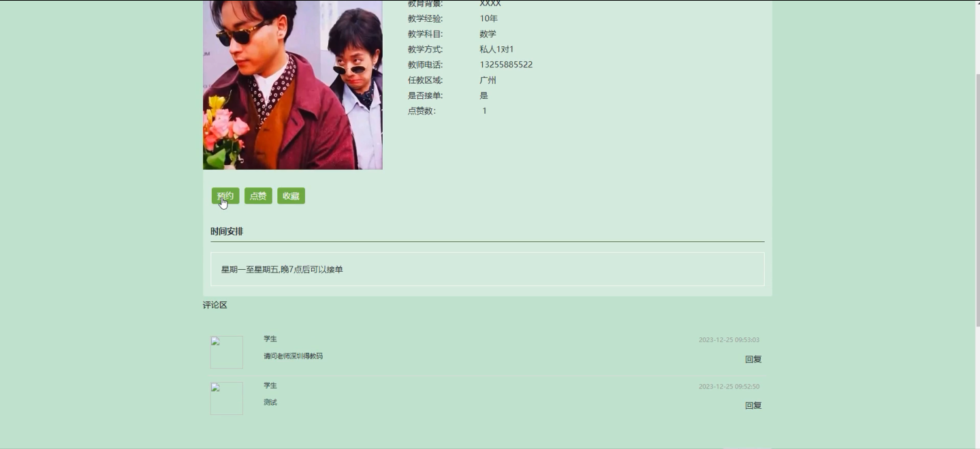Click the 教学经验 value 10年
980x449 pixels.
click(488, 18)
